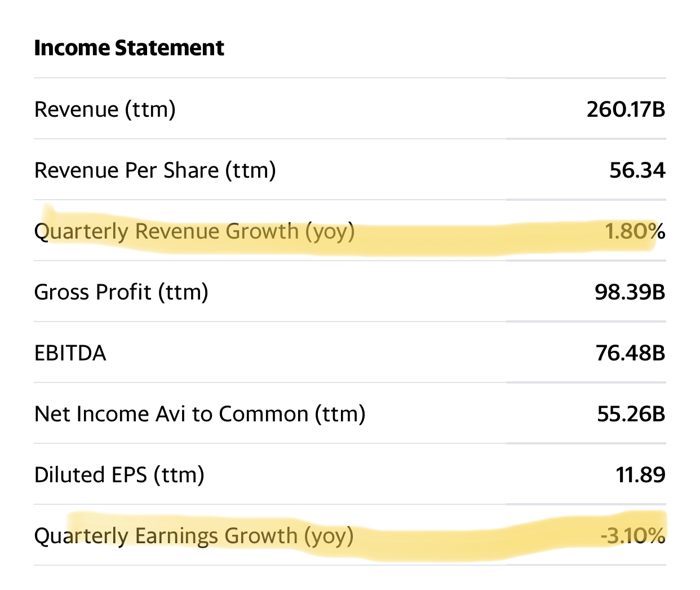Select the Revenue Per Share (ttm) label
The height and width of the screenshot is (590, 700).
(x=155, y=170)
